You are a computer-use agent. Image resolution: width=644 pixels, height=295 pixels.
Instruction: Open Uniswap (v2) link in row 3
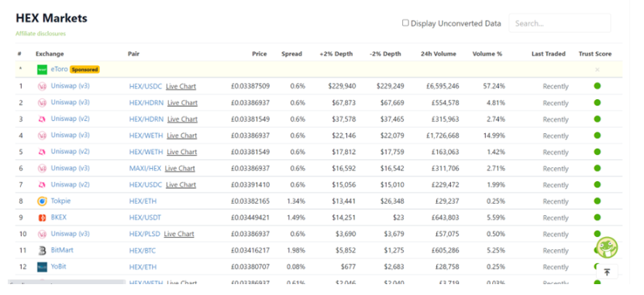71,119
